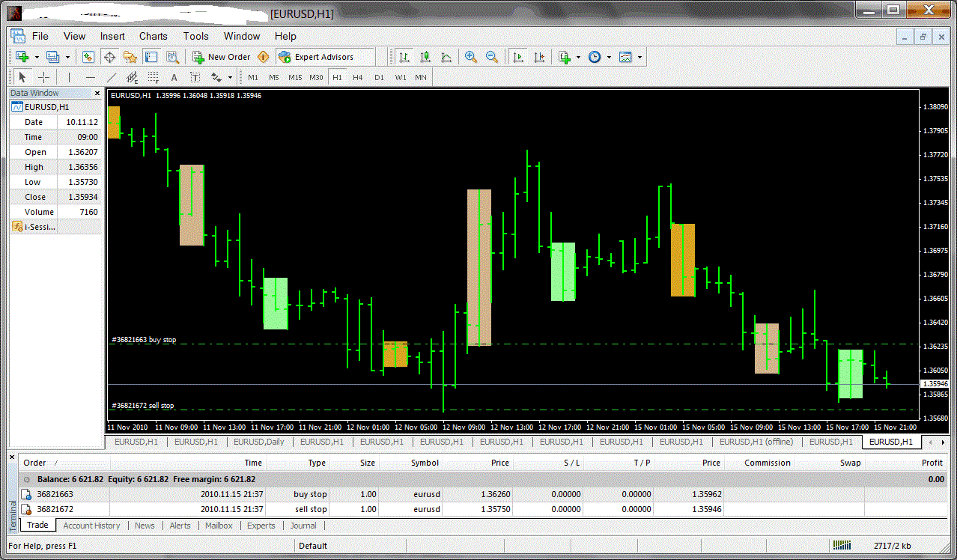This screenshot has height=560, width=957.
Task: Switch chart to line chart
Action: click(x=446, y=57)
